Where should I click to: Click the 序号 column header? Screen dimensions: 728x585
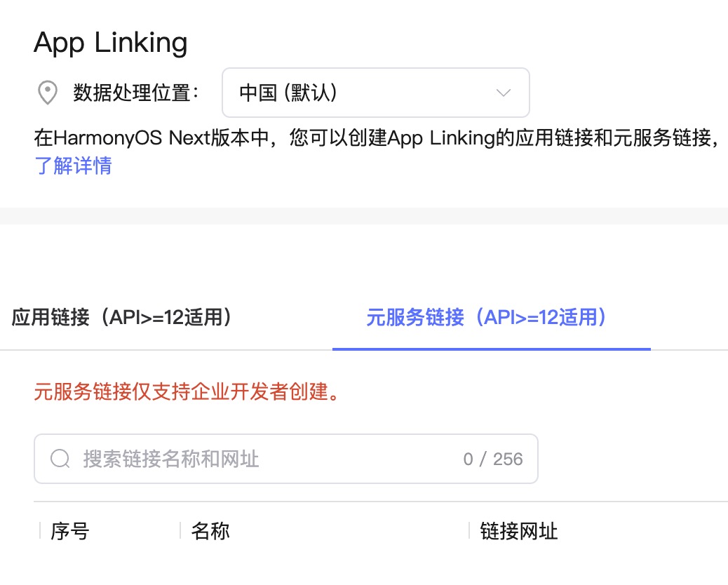tap(69, 531)
